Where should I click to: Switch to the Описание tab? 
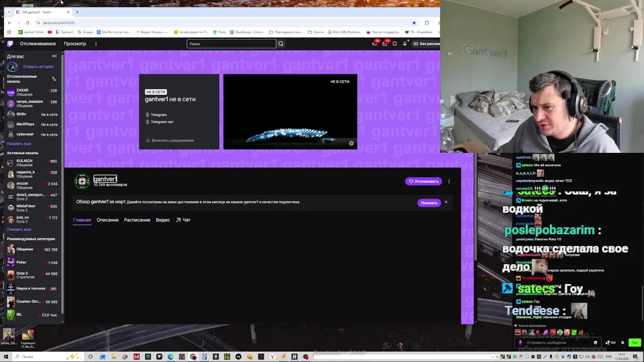pos(108,220)
